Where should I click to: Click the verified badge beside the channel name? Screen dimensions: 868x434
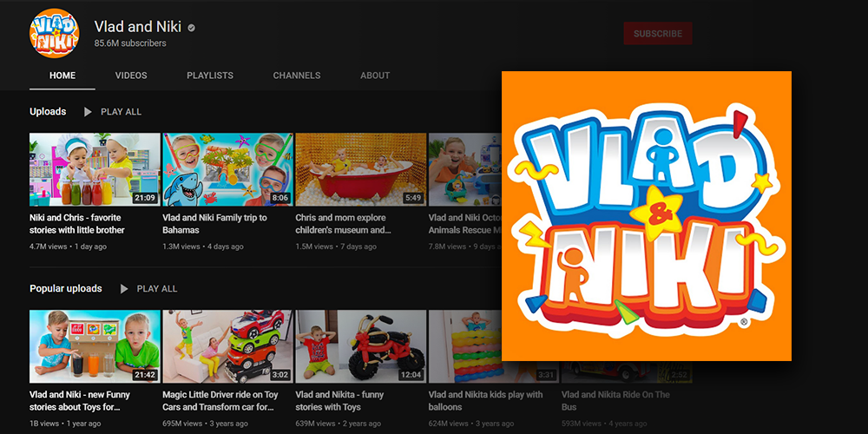[191, 27]
